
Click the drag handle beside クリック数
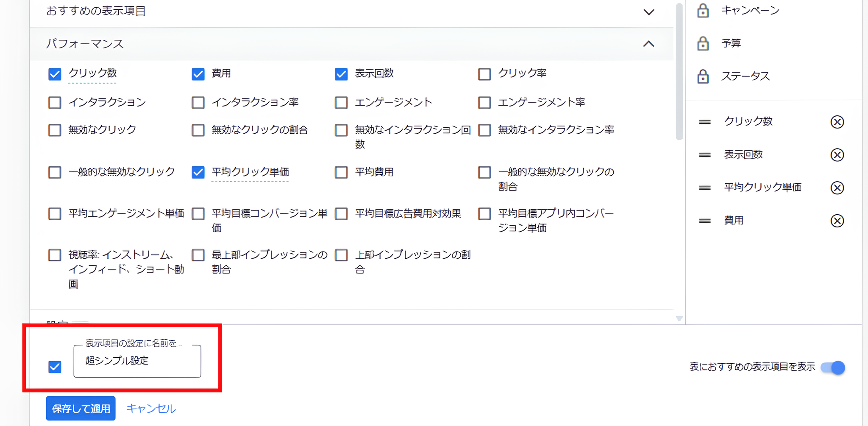tap(704, 122)
